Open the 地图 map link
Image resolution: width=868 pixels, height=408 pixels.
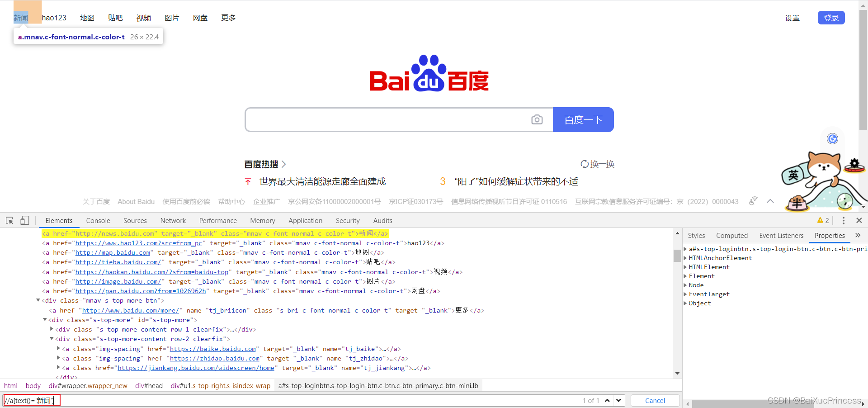(x=87, y=18)
